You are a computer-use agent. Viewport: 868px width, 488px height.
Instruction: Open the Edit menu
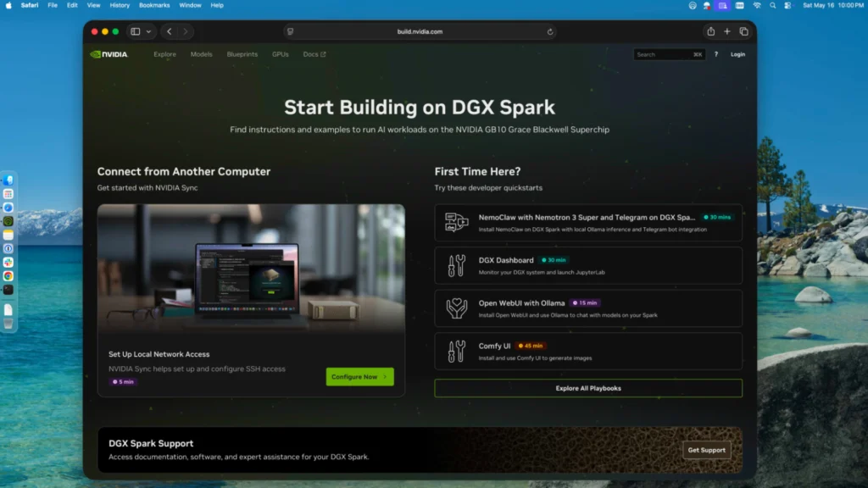(72, 6)
